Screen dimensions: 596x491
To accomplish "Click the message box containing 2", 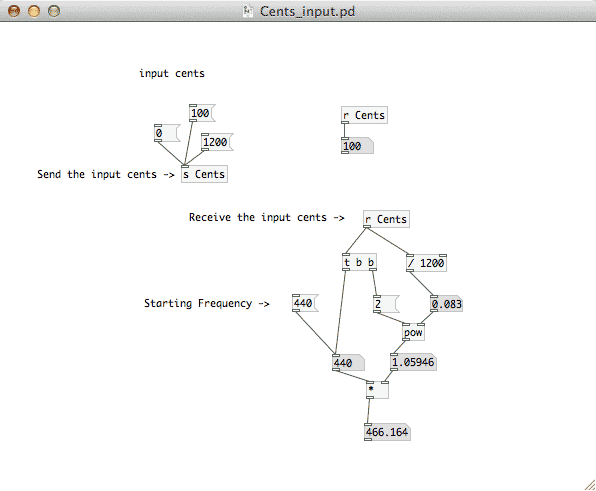I will [x=386, y=304].
